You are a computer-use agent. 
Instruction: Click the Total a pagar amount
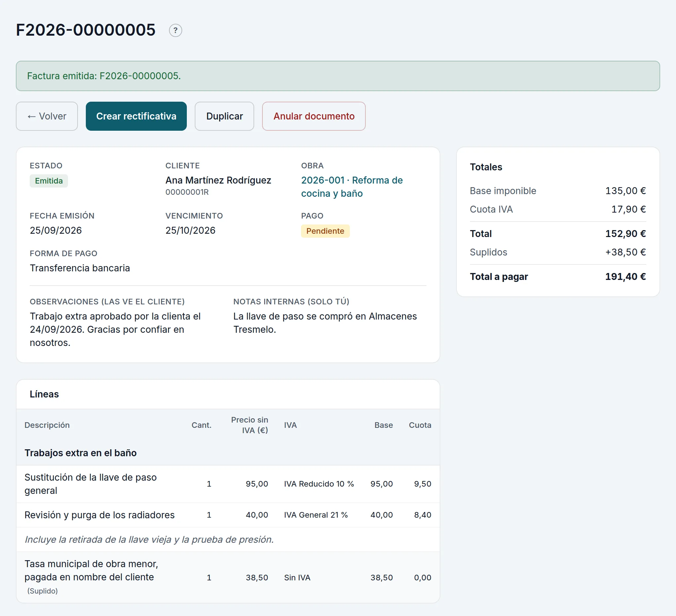point(625,277)
